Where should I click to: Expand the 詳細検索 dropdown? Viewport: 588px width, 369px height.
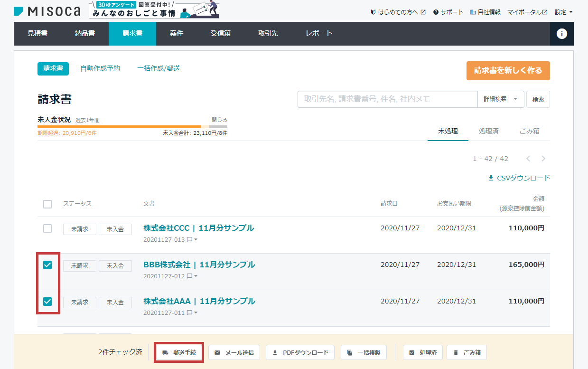pyautogui.click(x=501, y=99)
